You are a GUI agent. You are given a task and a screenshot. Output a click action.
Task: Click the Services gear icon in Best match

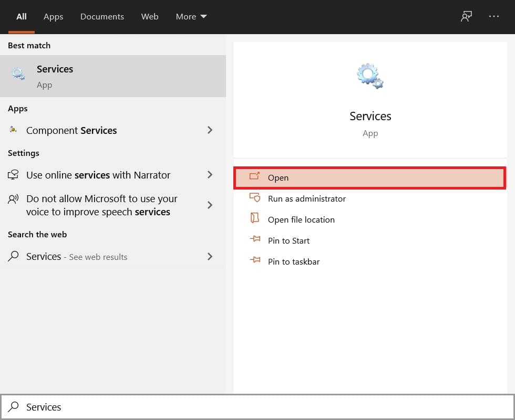pyautogui.click(x=18, y=75)
